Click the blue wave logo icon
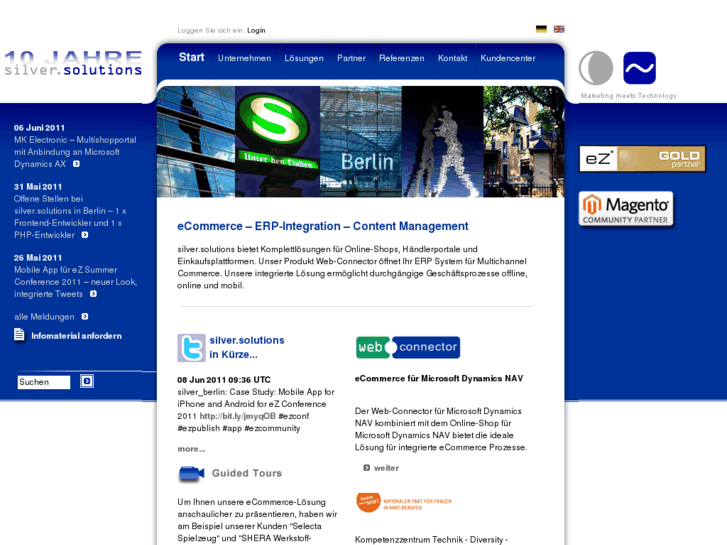Screen dimensions: 727x545 (639, 68)
